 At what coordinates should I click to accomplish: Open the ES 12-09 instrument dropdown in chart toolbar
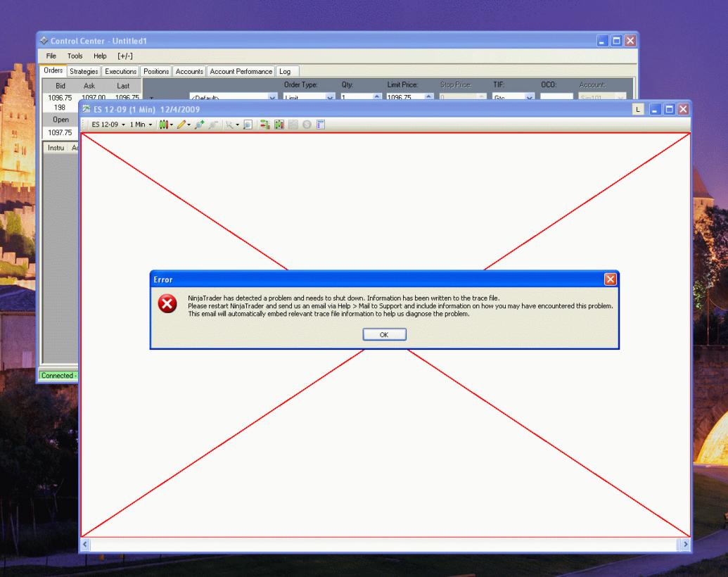108,125
